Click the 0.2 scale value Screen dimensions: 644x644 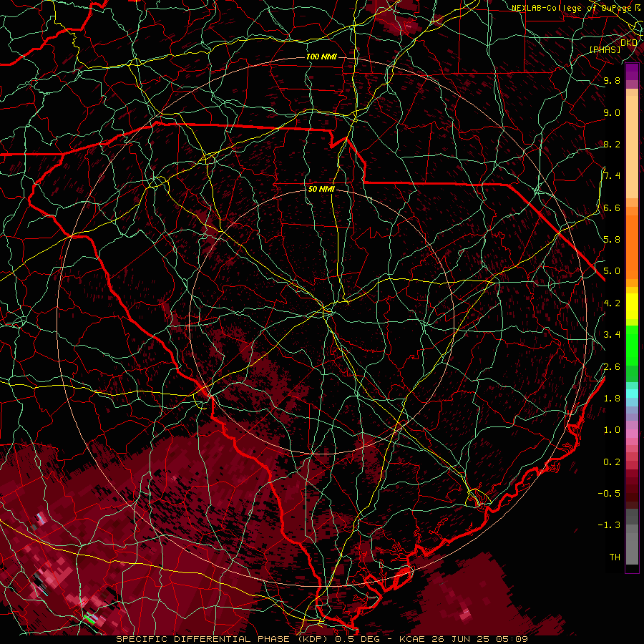click(612, 462)
